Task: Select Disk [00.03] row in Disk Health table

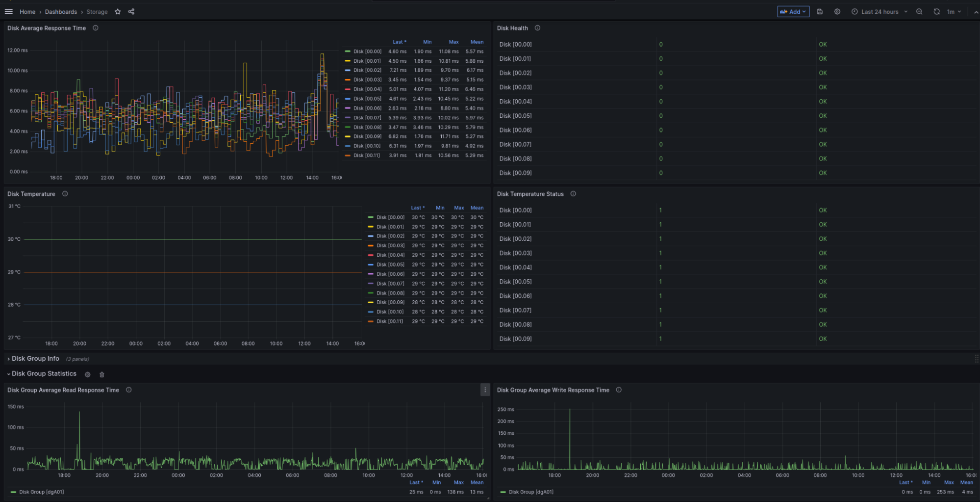Action: [x=737, y=87]
